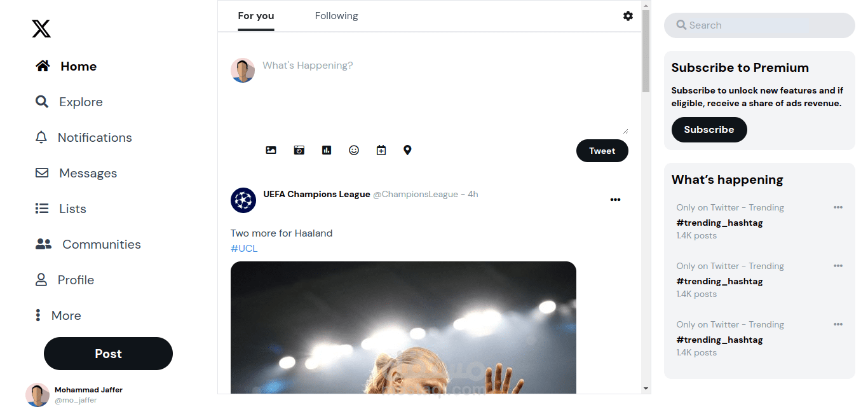868x407 pixels.
Task: Schedule the tweet with the calendar icon
Action: pyautogui.click(x=381, y=150)
